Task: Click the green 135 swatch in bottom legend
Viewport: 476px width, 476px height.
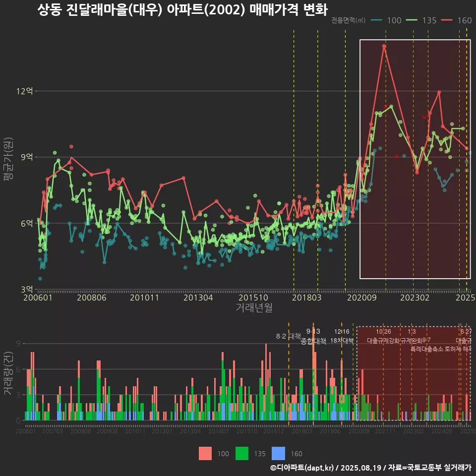Action: (x=241, y=453)
